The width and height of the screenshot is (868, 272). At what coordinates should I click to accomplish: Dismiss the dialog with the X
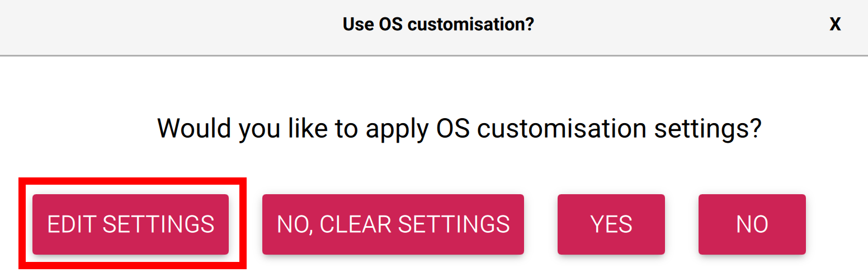pyautogui.click(x=835, y=25)
